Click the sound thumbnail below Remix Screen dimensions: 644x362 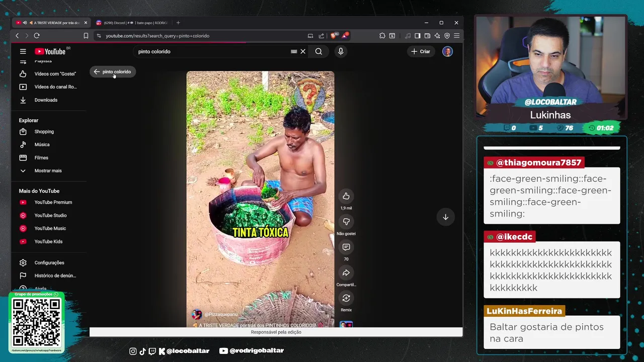pyautogui.click(x=346, y=324)
